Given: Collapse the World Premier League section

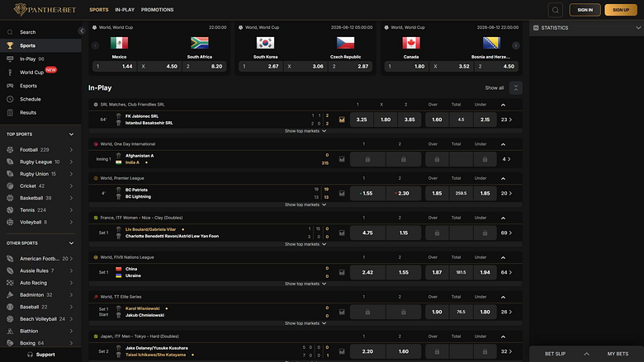Looking at the screenshot, I should 503,178.
